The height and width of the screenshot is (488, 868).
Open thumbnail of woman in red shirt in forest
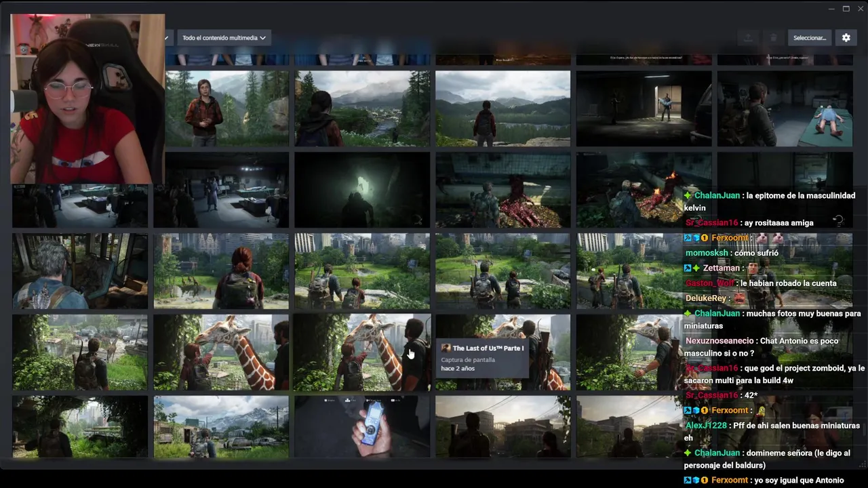pyautogui.click(x=227, y=108)
